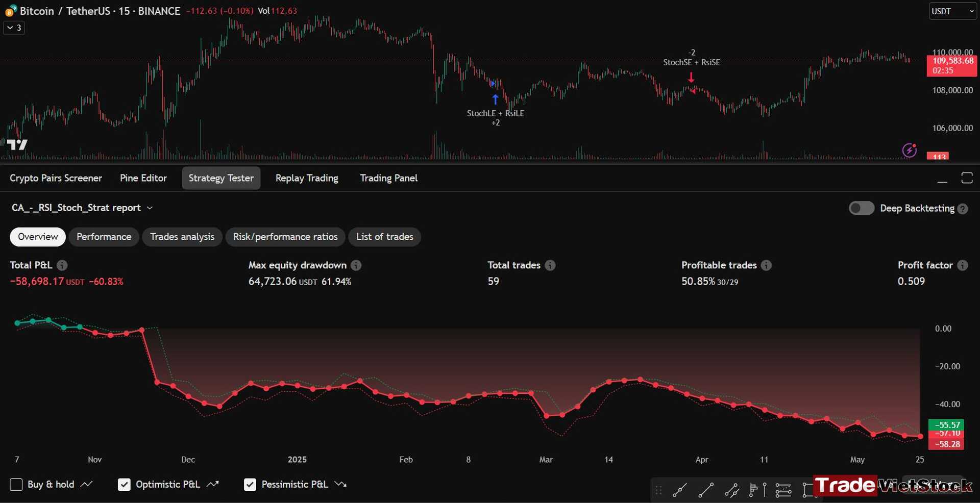Show info tooltip for Total P&L

point(62,265)
